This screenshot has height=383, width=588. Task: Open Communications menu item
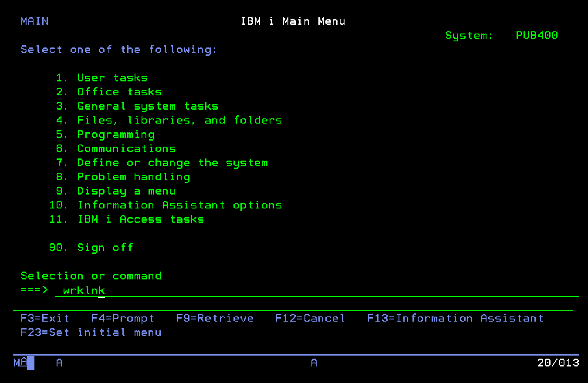(x=126, y=148)
